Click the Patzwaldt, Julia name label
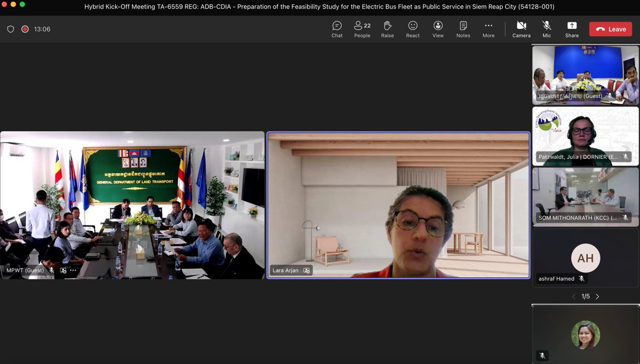 tap(578, 157)
